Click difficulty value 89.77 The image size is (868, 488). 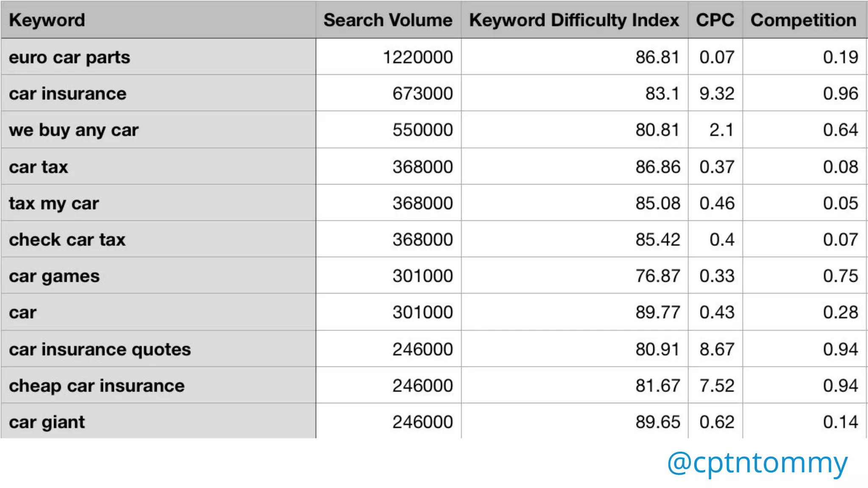[657, 313]
